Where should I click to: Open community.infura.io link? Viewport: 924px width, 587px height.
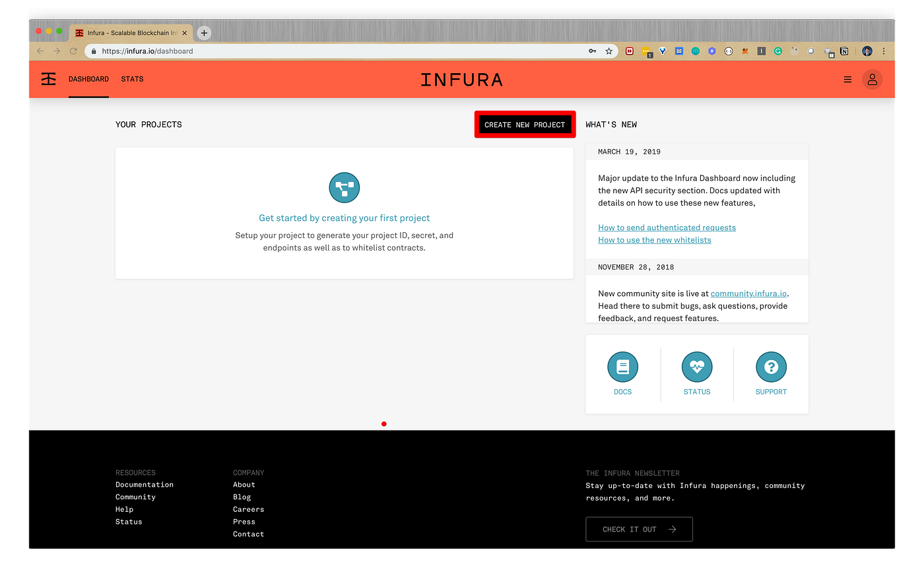click(x=748, y=293)
